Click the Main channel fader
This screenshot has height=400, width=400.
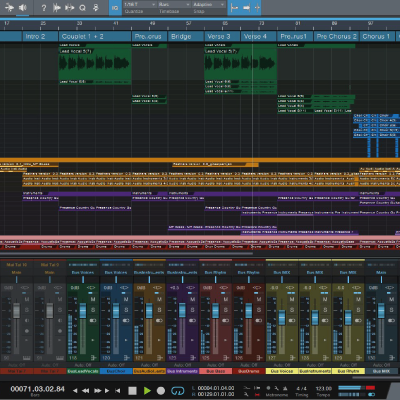pyautogui.click(x=381, y=311)
